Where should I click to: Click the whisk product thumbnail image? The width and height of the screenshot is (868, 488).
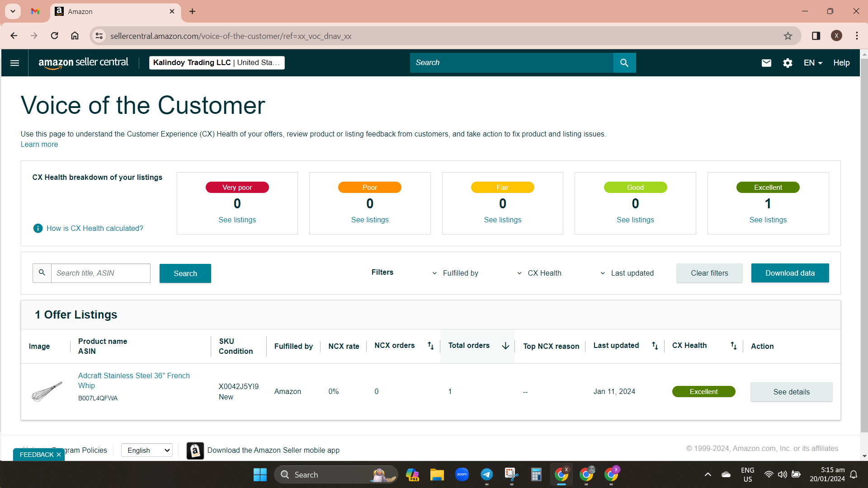click(x=47, y=392)
